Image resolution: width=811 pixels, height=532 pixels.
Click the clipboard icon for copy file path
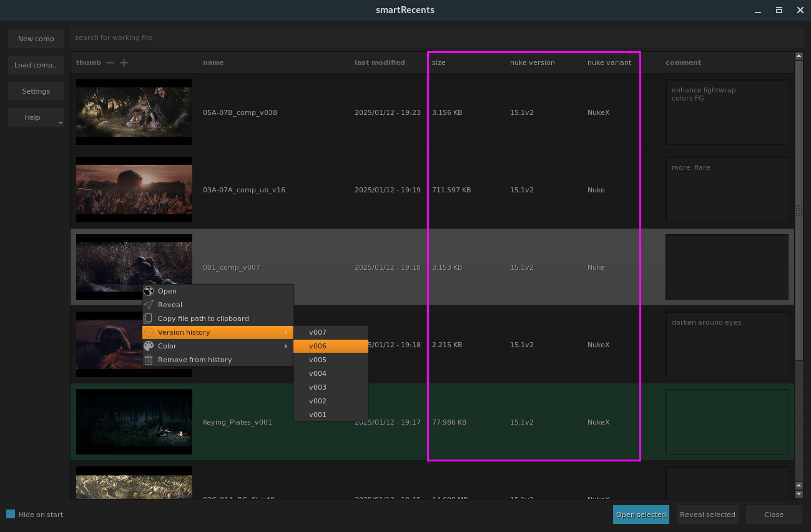[148, 318]
